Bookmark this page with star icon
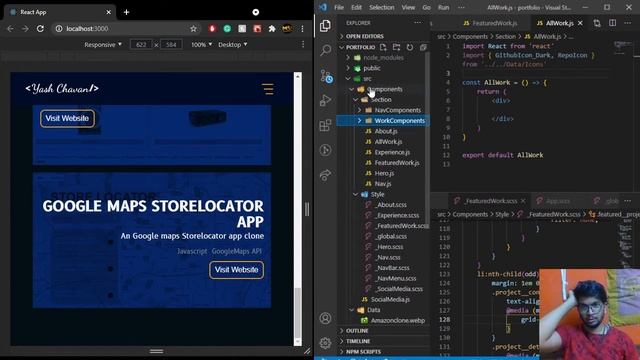 (x=193, y=29)
